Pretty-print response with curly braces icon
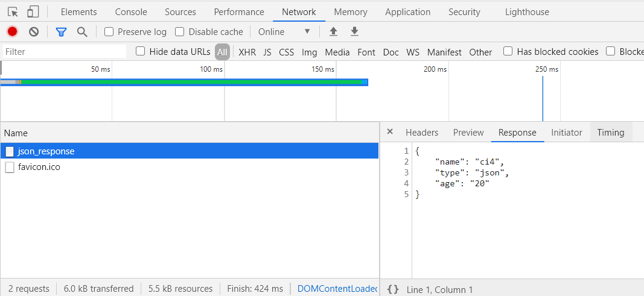 [393, 289]
